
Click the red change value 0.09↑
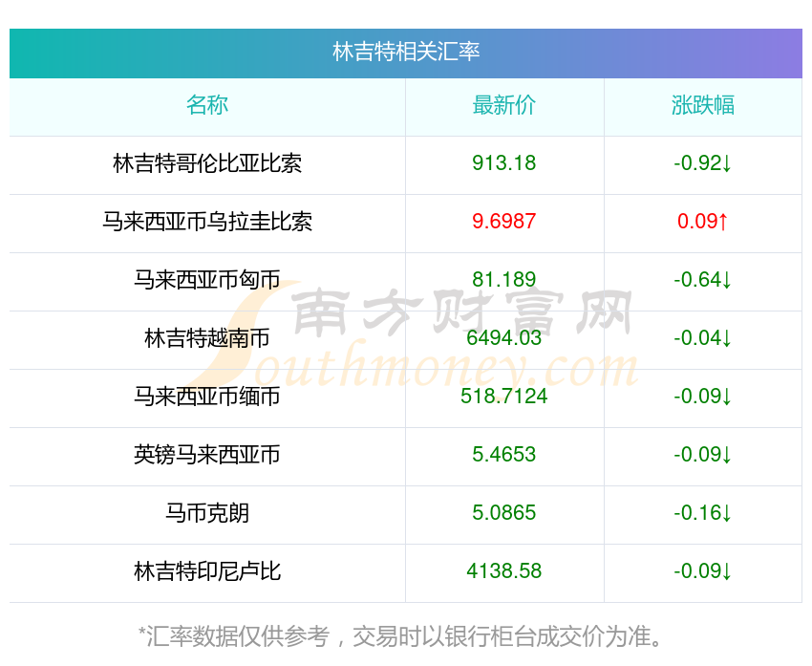[x=703, y=222]
